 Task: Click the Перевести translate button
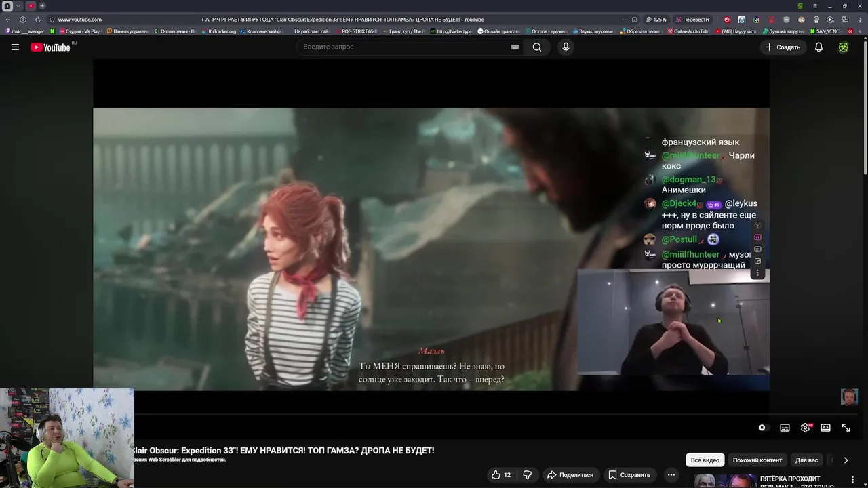(691, 20)
